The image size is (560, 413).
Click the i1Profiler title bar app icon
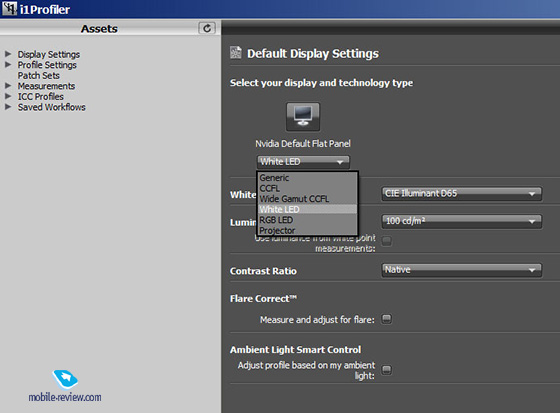coord(9,9)
